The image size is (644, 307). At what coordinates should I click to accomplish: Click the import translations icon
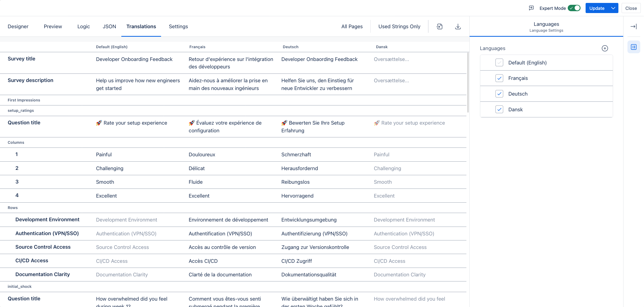pyautogui.click(x=439, y=26)
